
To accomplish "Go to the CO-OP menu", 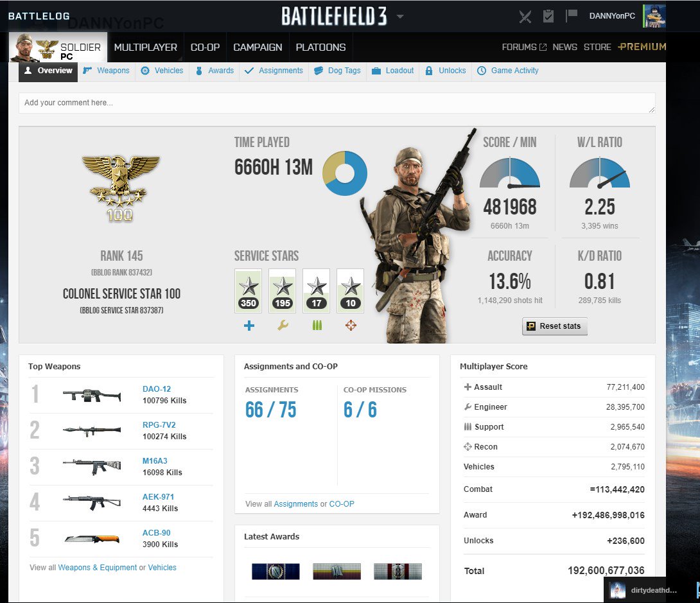I will click(x=205, y=47).
